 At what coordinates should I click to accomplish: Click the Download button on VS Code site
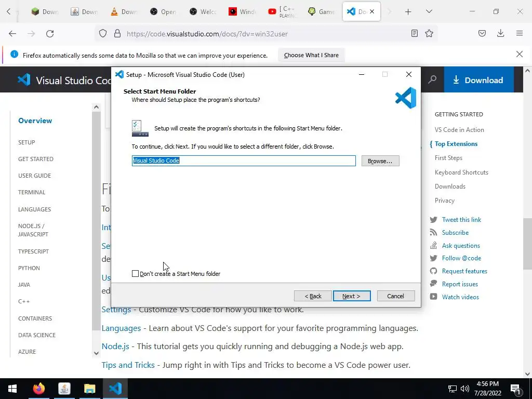tap(478, 80)
